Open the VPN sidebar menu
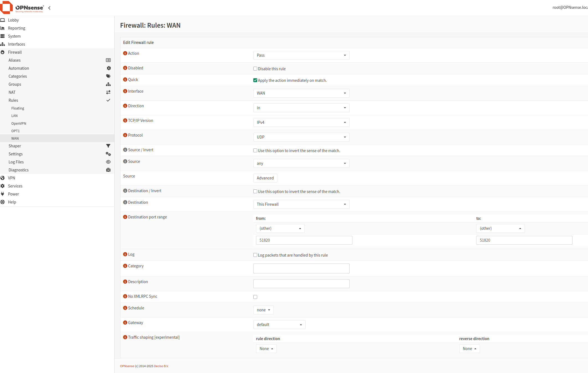Screen dimensions: 588x373 coord(12,178)
